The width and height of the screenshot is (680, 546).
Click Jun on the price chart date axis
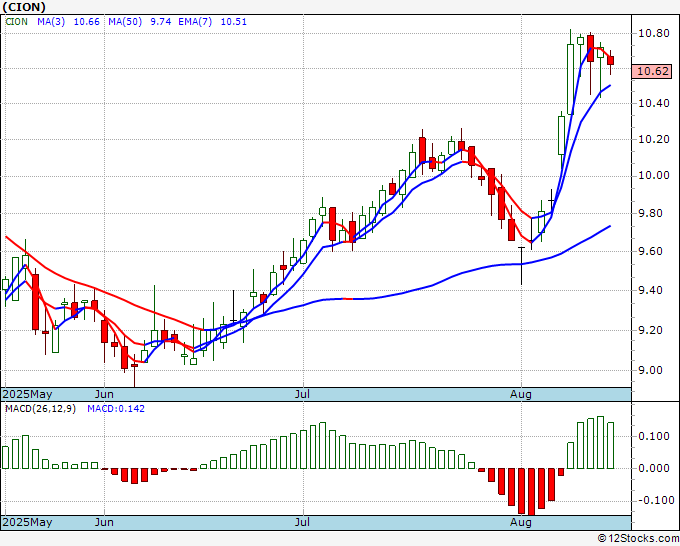pos(104,394)
